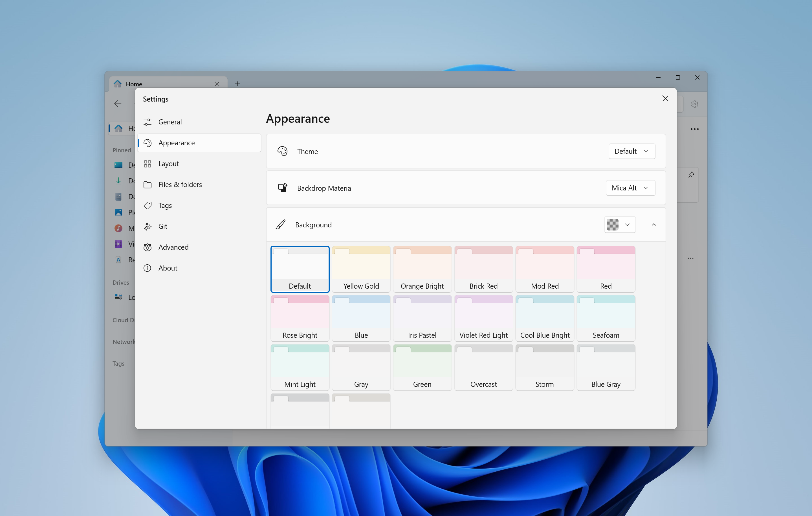Image resolution: width=812 pixels, height=516 pixels.
Task: Select Appearance from settings sidebar
Action: (176, 142)
